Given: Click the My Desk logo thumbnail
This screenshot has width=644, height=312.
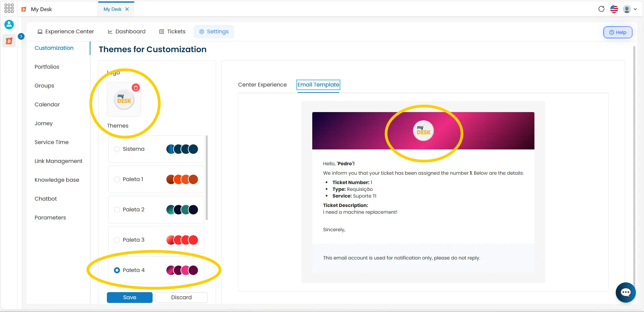Looking at the screenshot, I should click(x=124, y=100).
